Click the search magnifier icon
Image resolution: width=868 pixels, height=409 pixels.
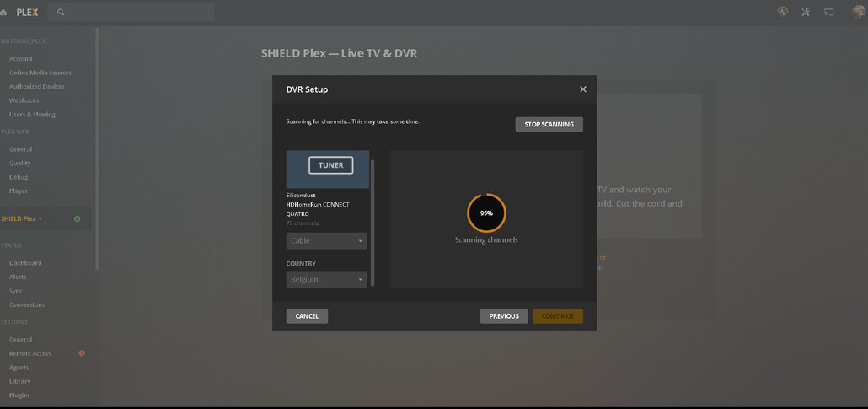(61, 12)
